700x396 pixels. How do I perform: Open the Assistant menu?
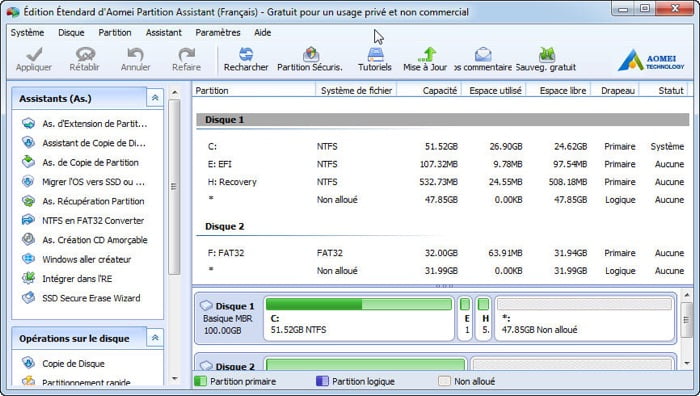[163, 33]
